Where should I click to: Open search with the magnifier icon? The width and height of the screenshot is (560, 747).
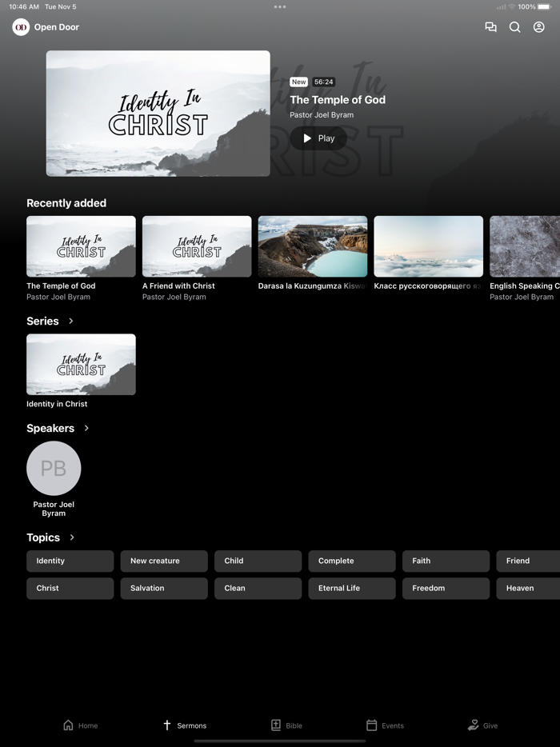514,27
